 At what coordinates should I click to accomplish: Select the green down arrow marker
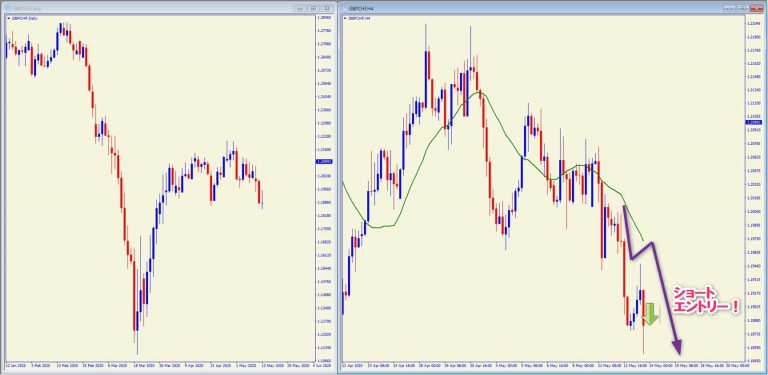pos(650,314)
